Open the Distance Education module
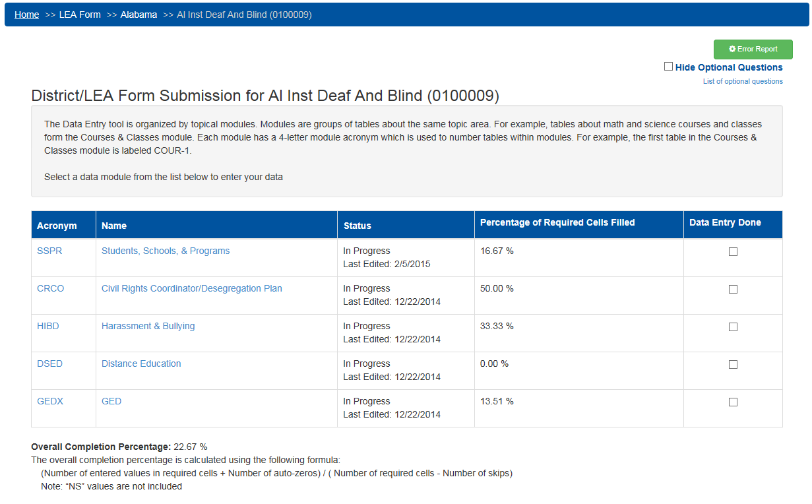Viewport: 812px width, 504px height. pyautogui.click(x=141, y=364)
